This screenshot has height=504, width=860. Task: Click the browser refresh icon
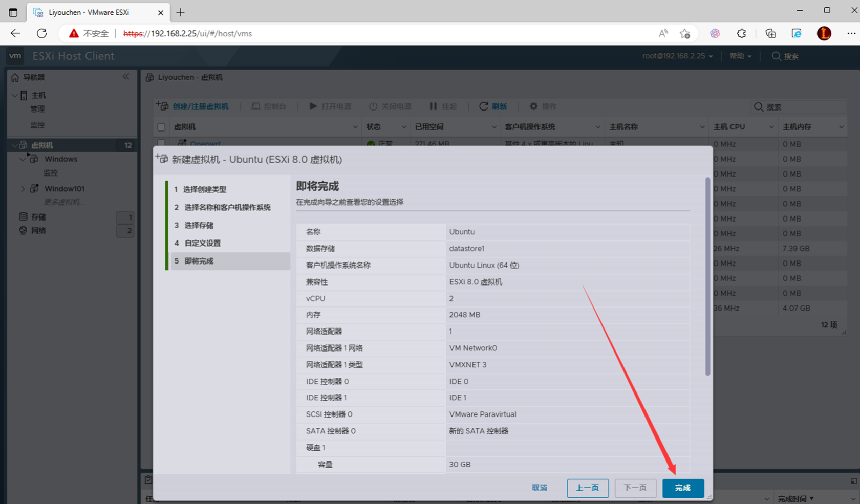click(x=42, y=34)
